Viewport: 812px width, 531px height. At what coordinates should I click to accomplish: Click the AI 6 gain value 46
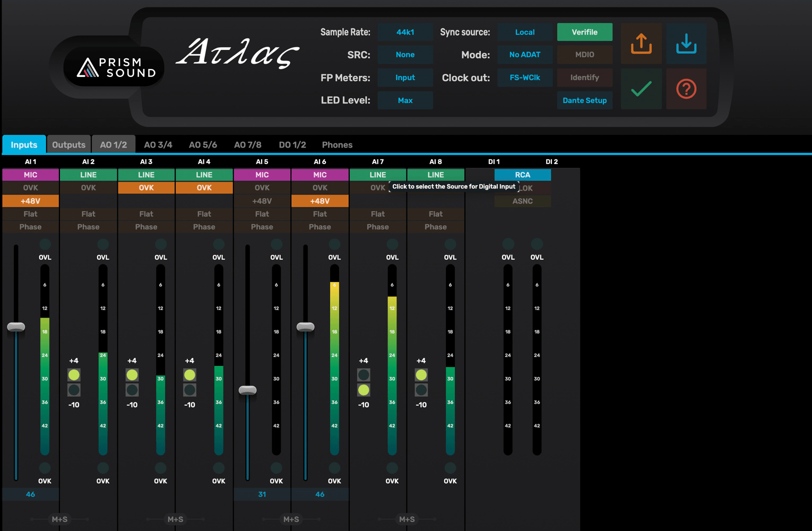pyautogui.click(x=320, y=494)
